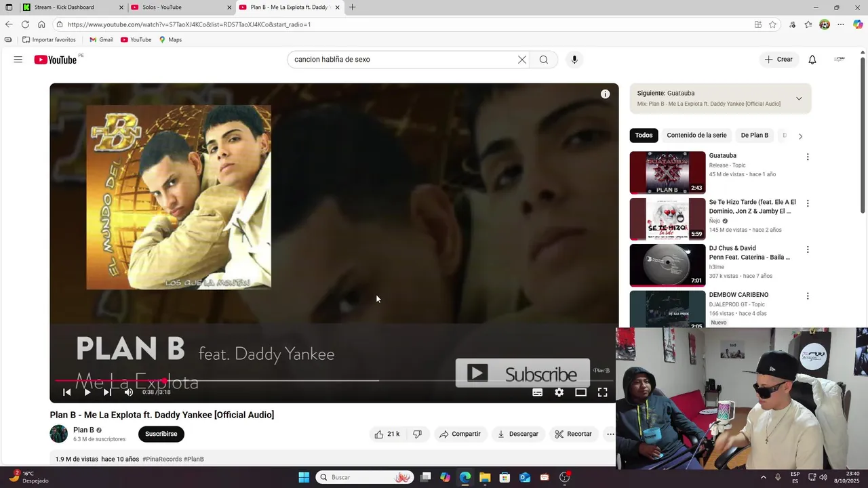The height and width of the screenshot is (488, 868).
Task: Open a new browser tab
Action: [352, 7]
